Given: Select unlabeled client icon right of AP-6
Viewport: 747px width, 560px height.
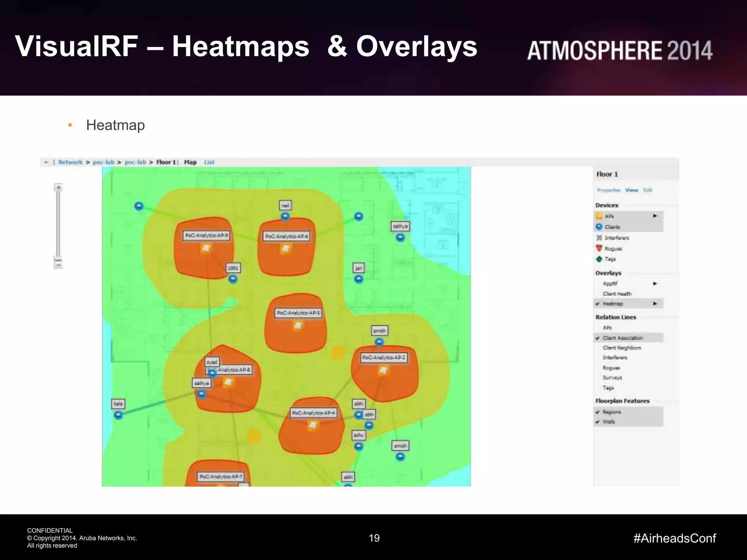Looking at the screenshot, I should click(x=359, y=217).
